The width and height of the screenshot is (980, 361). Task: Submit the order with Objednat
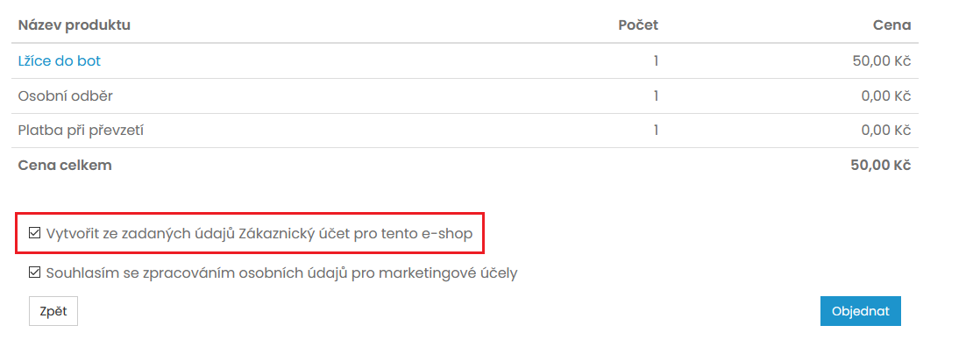(860, 311)
